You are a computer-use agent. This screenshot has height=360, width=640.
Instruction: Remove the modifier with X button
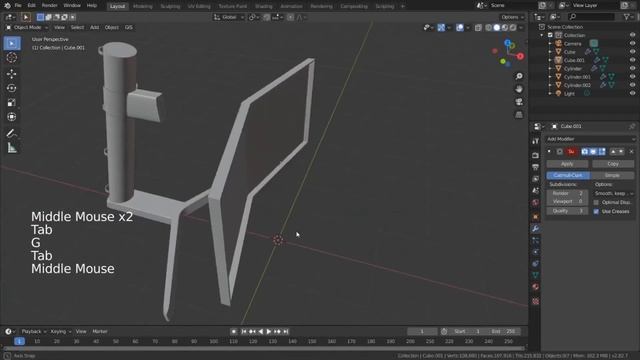[631, 151]
